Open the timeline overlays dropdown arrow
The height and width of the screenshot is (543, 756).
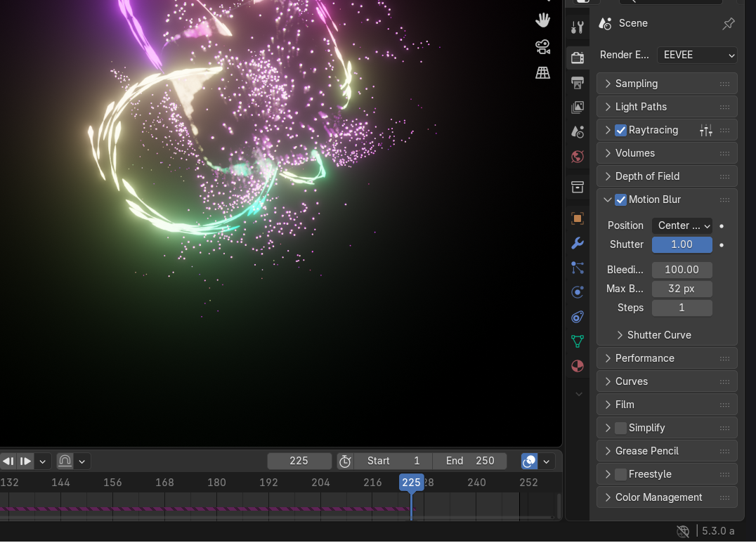[x=546, y=462]
